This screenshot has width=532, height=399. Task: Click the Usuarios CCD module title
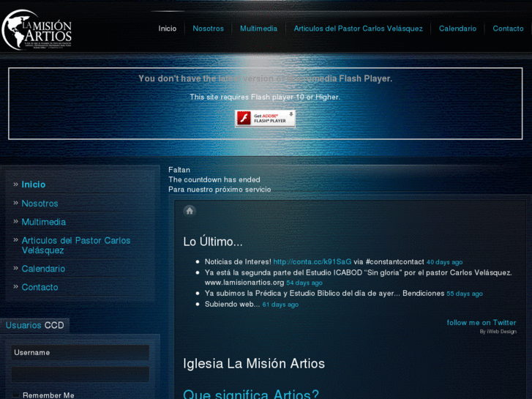tap(35, 325)
